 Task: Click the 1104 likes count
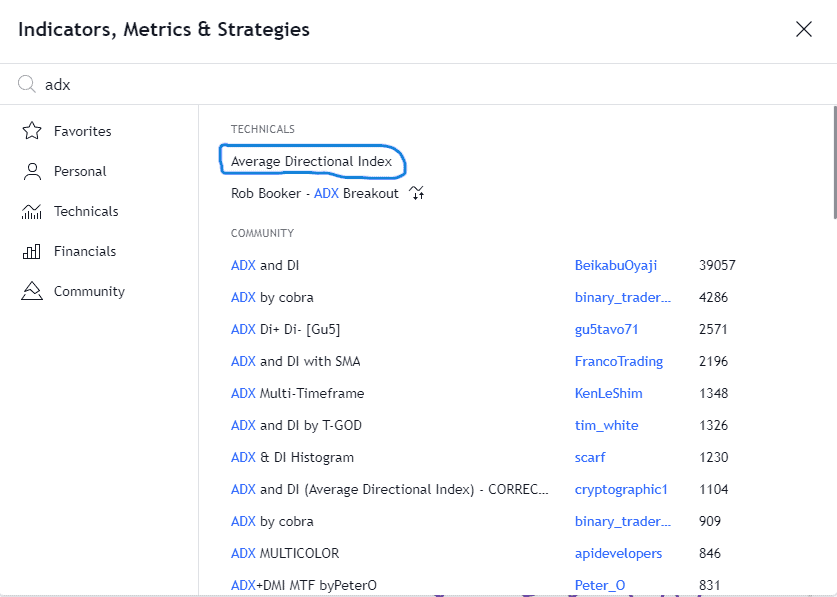[713, 490]
